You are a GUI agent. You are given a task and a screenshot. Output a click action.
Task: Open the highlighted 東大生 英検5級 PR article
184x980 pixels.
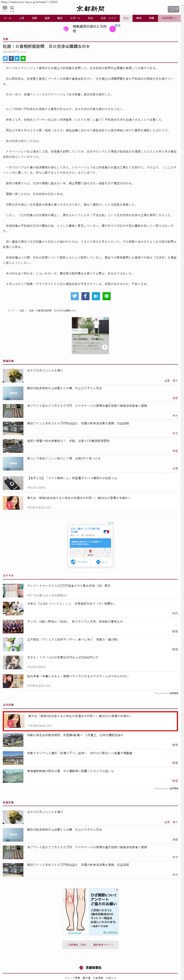pyautogui.click(x=80, y=716)
